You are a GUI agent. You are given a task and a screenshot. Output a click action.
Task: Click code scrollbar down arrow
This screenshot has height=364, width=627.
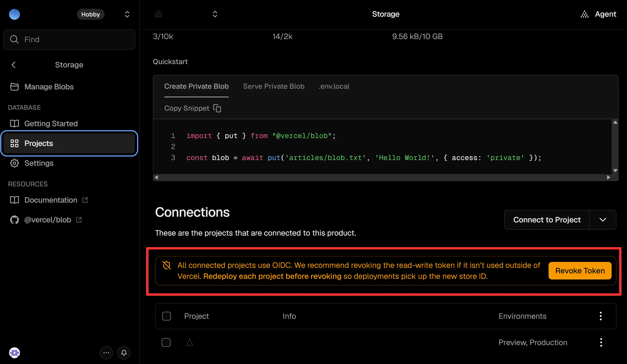point(615,171)
